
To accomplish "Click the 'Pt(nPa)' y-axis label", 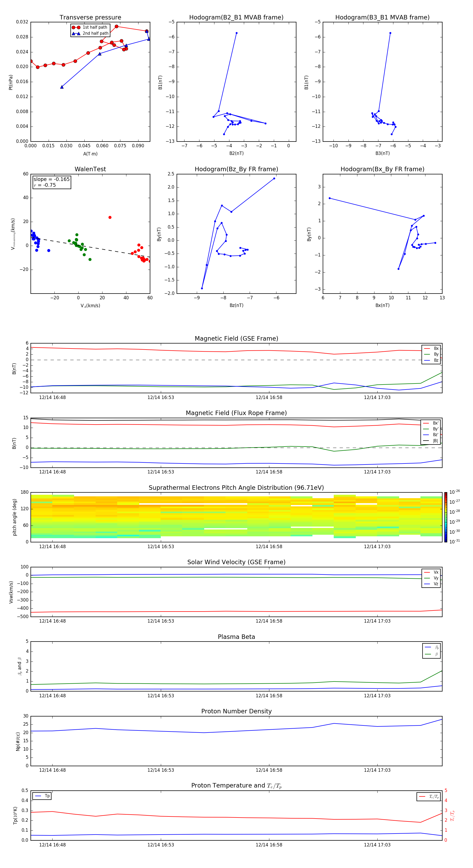I will [11, 82].
